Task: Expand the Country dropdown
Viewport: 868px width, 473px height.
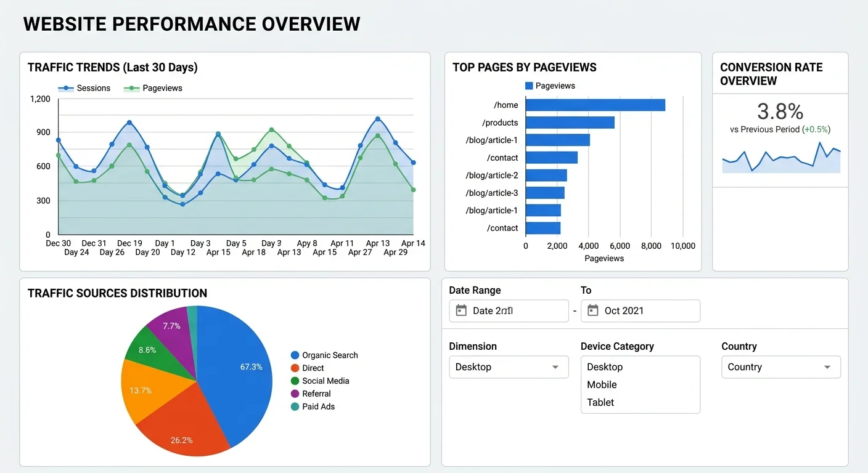Action: click(827, 367)
